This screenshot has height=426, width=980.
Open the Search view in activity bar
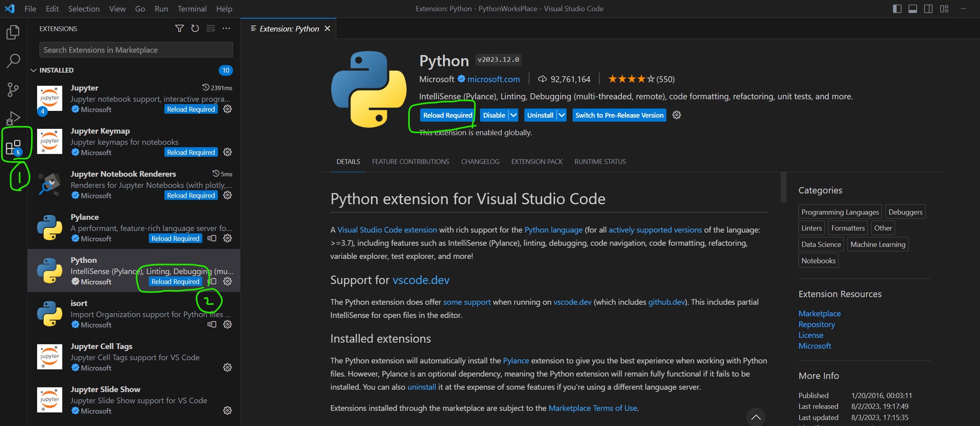pyautogui.click(x=13, y=61)
